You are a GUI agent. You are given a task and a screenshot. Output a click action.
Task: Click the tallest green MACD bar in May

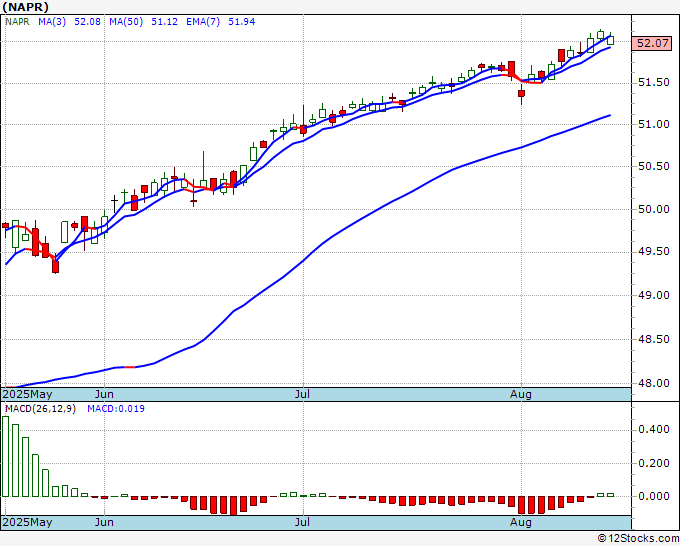click(5, 456)
